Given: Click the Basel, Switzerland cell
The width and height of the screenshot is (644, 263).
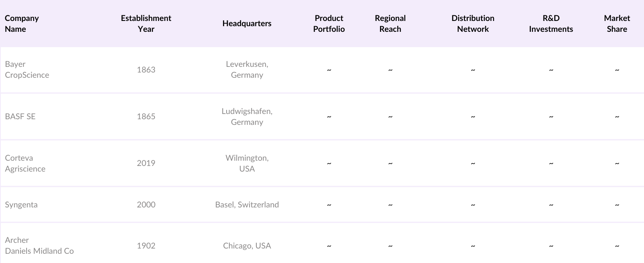Looking at the screenshot, I should (x=247, y=205).
